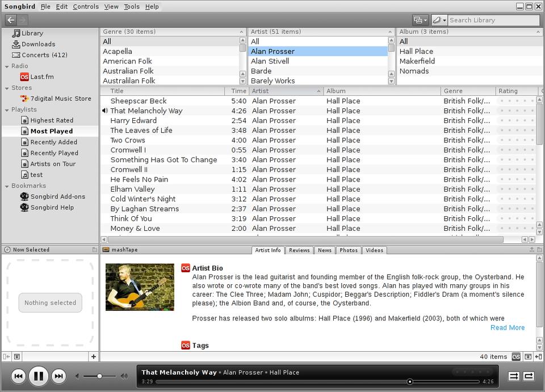This screenshot has height=392, width=545.
Task: Switch to the Reviews tab
Action: (x=299, y=250)
